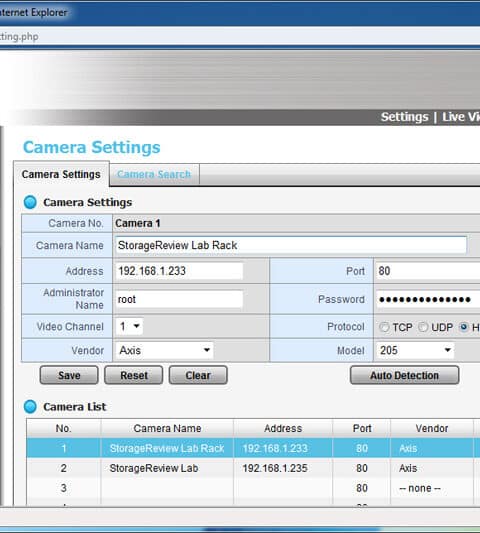
Task: Switch to the Camera Search tab
Action: click(154, 174)
